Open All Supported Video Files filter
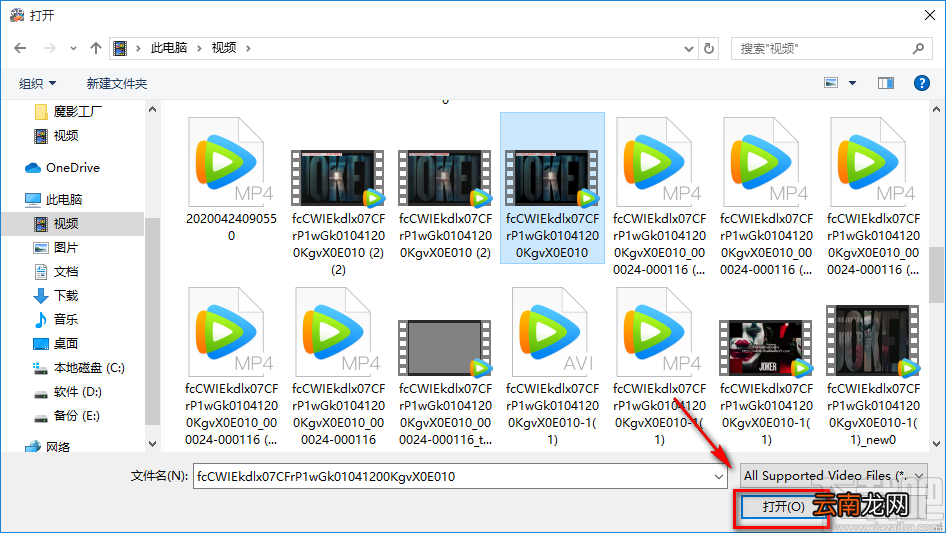The height and width of the screenshot is (533, 946). coord(834,476)
